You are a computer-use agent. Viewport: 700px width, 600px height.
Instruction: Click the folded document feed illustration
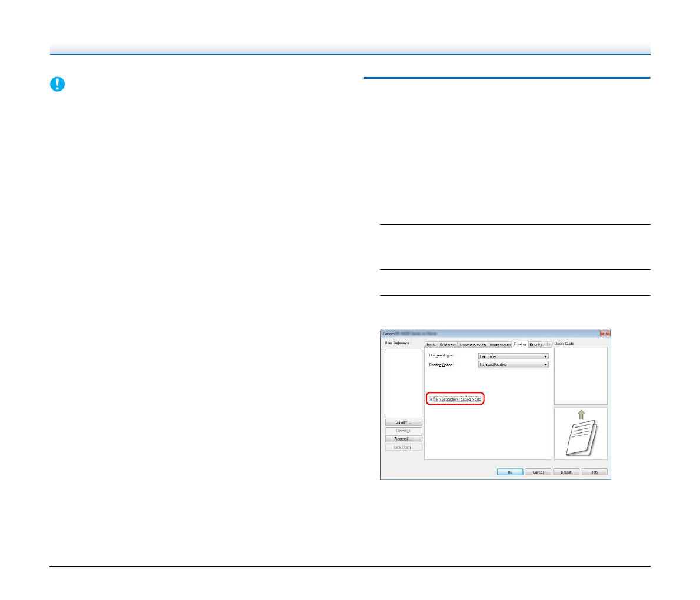pos(581,434)
